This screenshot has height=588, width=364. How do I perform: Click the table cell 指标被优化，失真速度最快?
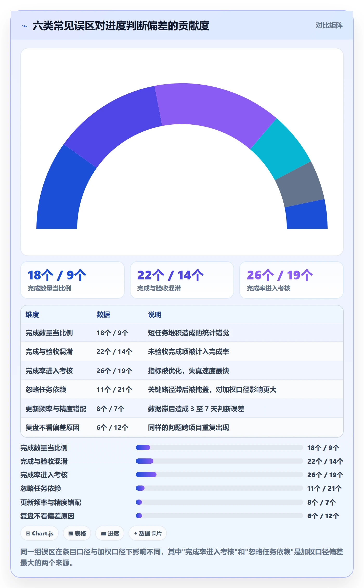point(188,371)
